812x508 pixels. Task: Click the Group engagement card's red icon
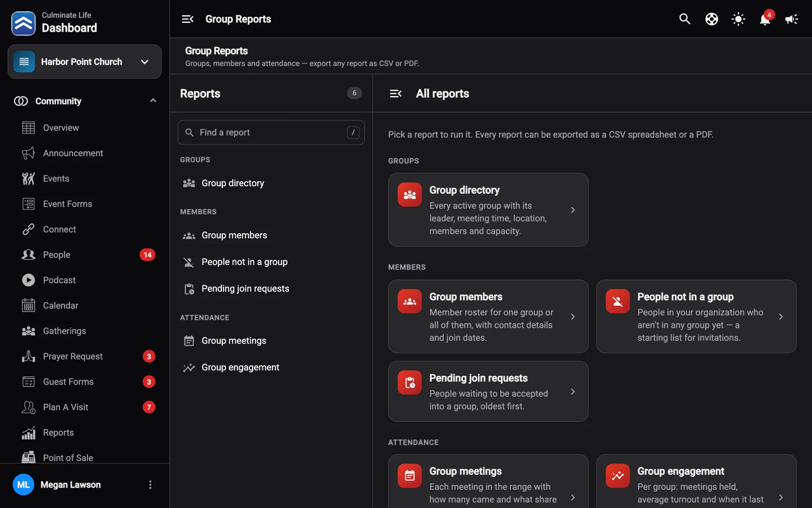tap(617, 476)
